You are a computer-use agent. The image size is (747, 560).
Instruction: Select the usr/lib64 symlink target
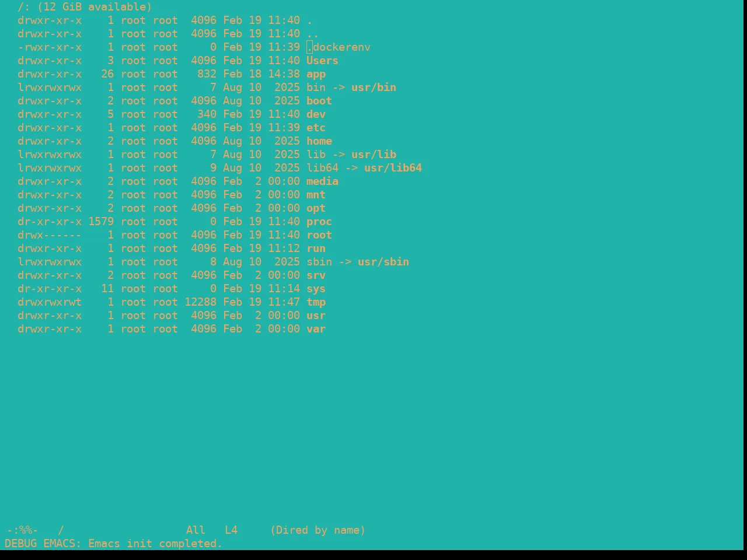coord(393,168)
